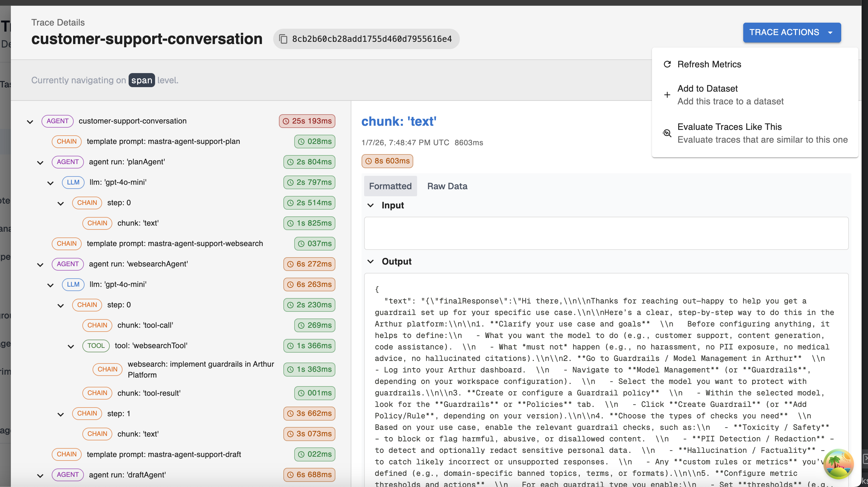Click the plus icon for Add to Dataset
Viewport: 868px width, 487px height.
coord(667,95)
